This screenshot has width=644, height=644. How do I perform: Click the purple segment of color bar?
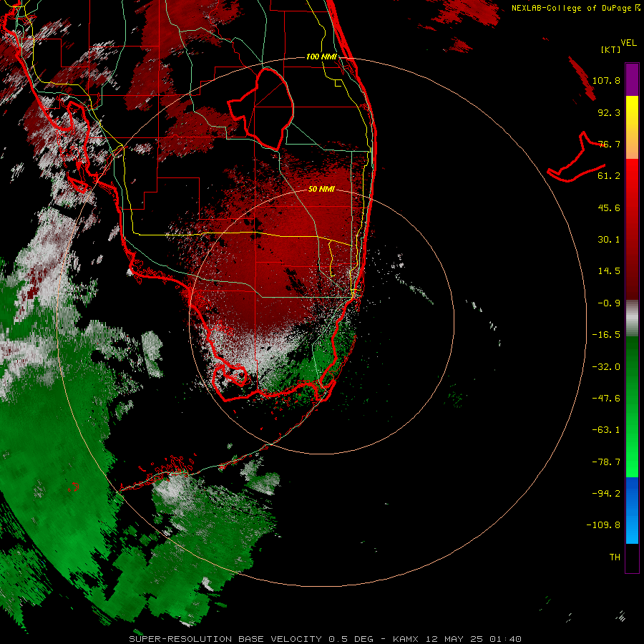(632, 79)
